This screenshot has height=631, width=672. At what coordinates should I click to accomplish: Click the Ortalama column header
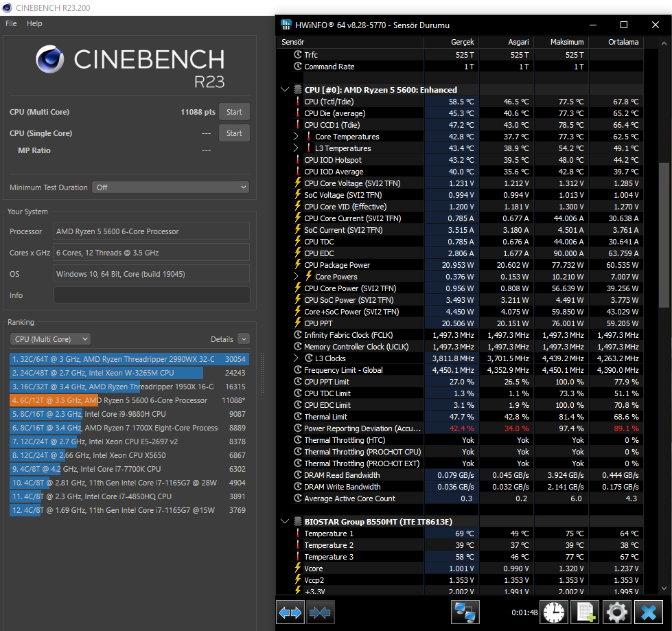(x=616, y=42)
